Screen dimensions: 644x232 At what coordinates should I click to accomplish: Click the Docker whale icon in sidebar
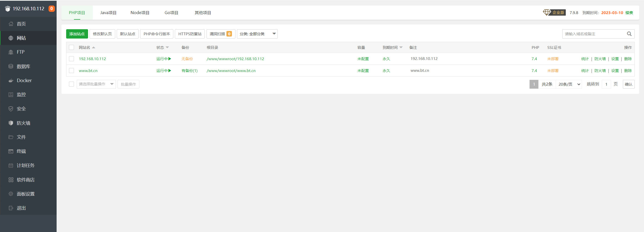pyautogui.click(x=11, y=81)
